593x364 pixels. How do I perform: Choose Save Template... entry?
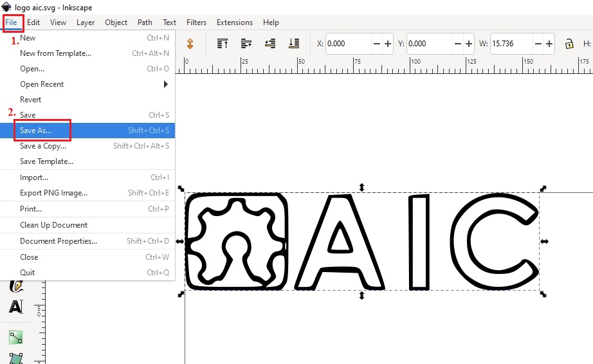[x=87, y=161]
